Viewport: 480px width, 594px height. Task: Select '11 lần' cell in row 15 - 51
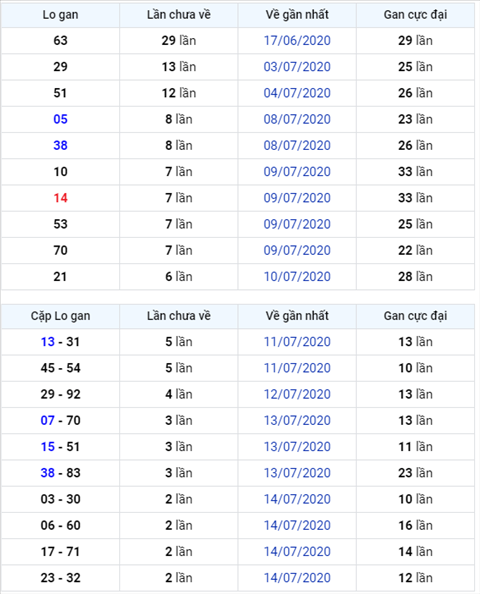pos(415,447)
